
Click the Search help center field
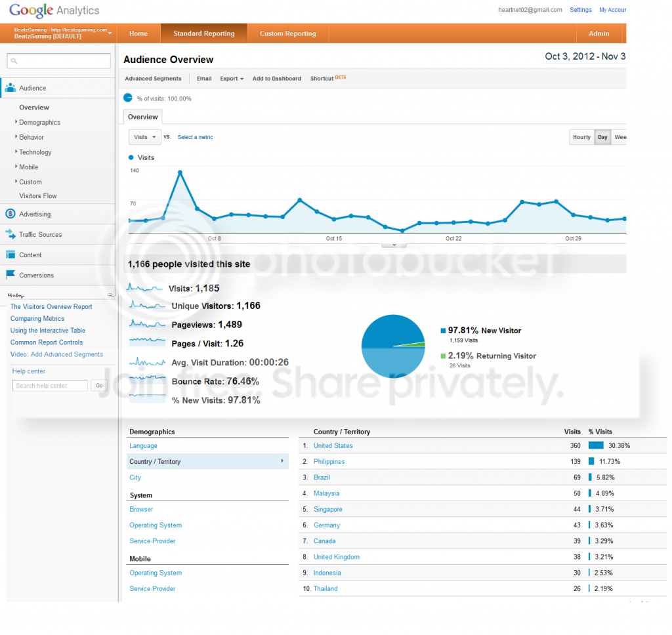tap(50, 386)
